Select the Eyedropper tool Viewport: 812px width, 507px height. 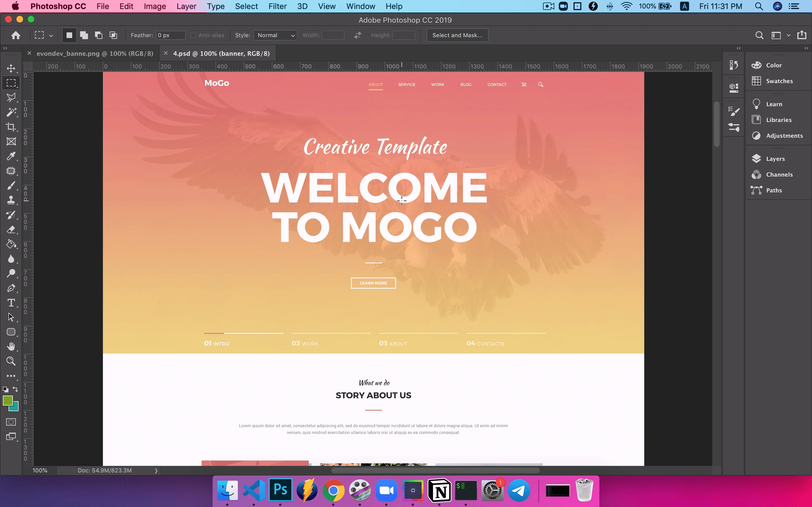(11, 156)
